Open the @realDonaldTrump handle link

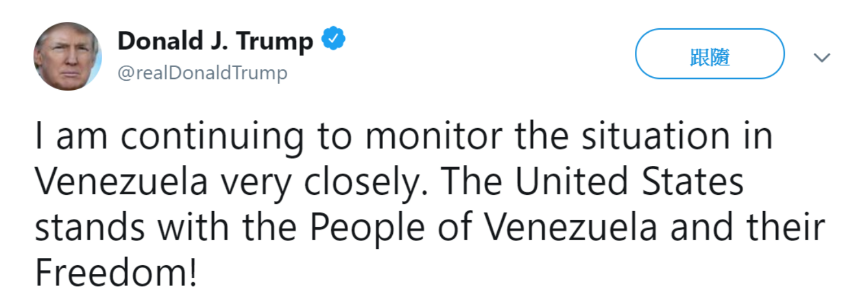202,73
